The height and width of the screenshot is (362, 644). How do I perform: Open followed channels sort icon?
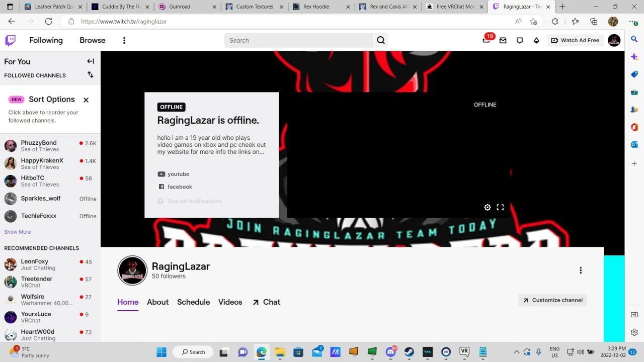[x=91, y=74]
